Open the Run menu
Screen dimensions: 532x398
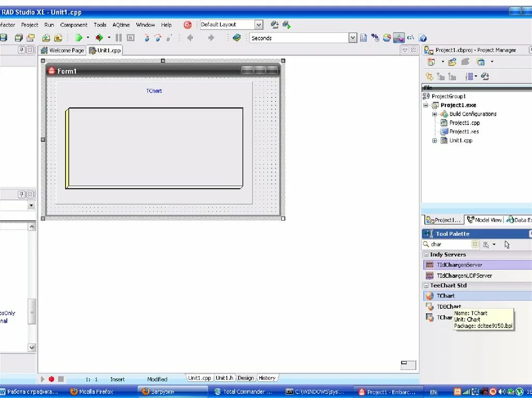coord(49,25)
